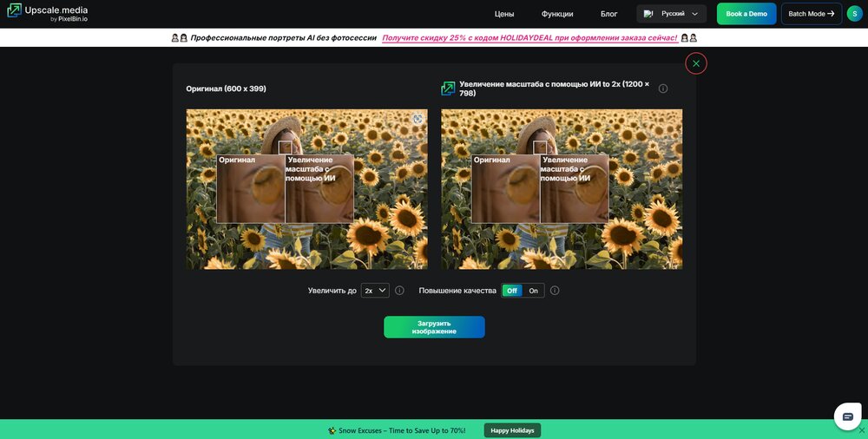868x439 pixels.
Task: Click the Batch Mode button
Action: coord(811,14)
